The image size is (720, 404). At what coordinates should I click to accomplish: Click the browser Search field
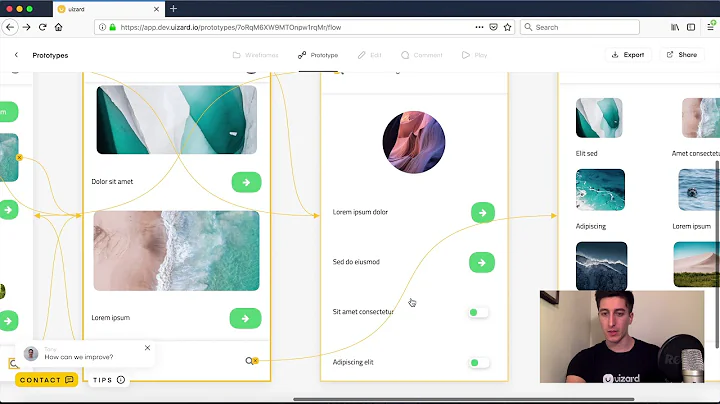click(580, 27)
